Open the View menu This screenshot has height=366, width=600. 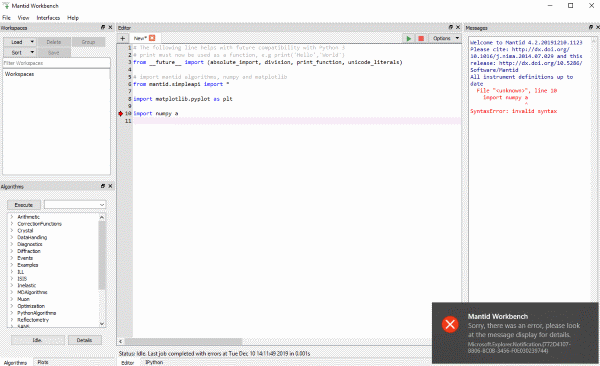[23, 18]
